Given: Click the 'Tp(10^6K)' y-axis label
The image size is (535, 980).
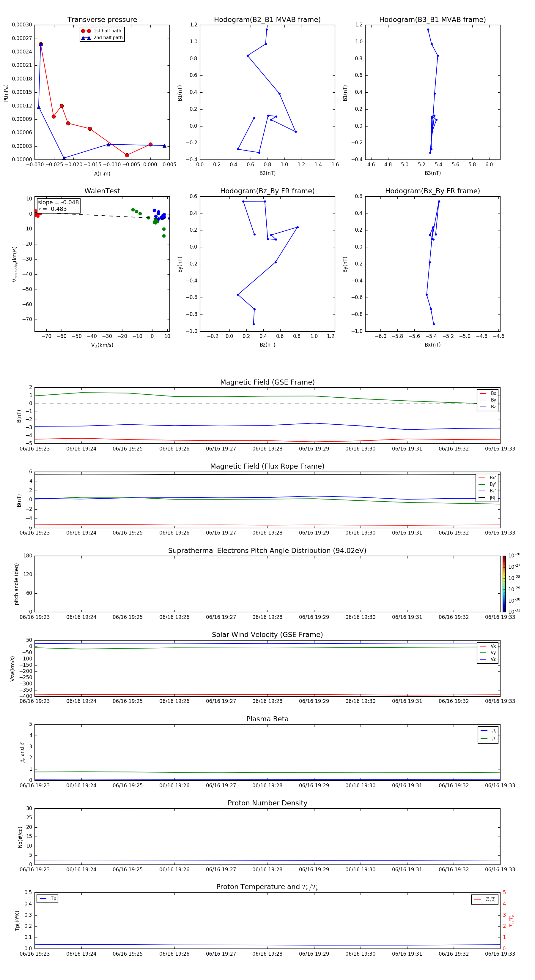Looking at the screenshot, I should pyautogui.click(x=18, y=921).
